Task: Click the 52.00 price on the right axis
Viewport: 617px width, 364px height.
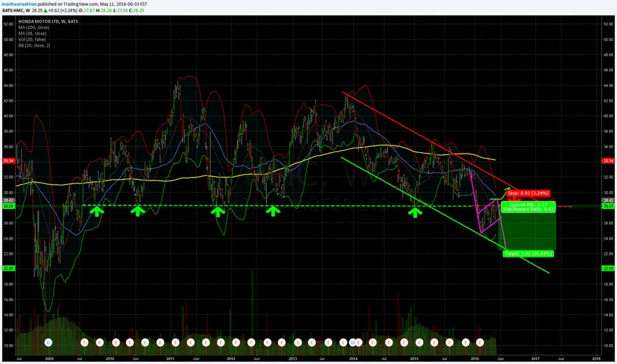Action: 608,24
